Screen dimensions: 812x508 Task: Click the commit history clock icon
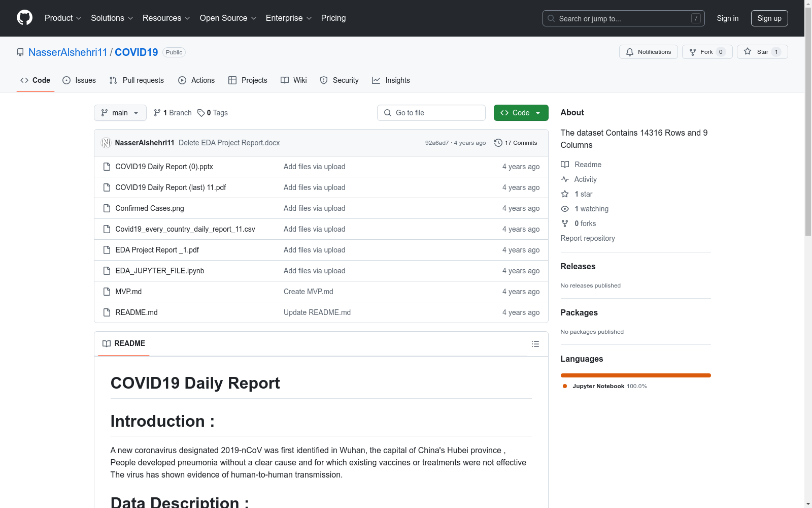(x=498, y=143)
